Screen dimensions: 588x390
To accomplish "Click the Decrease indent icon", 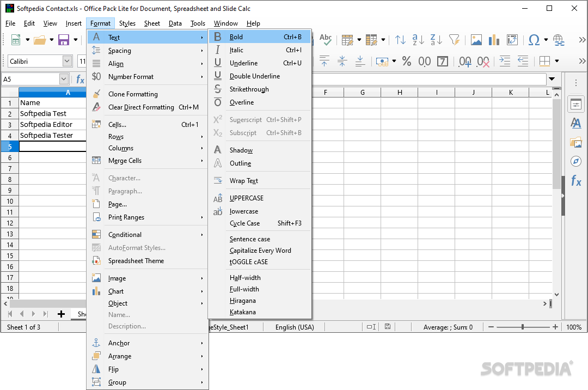I will (x=523, y=61).
